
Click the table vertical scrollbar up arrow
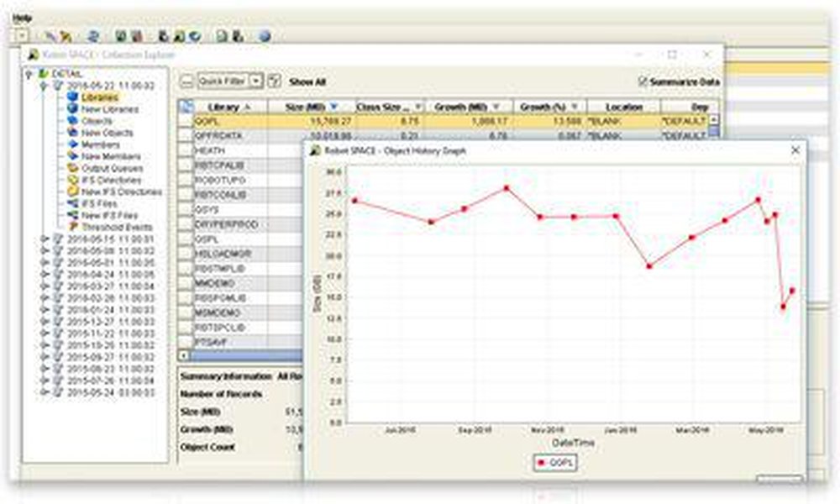click(713, 120)
